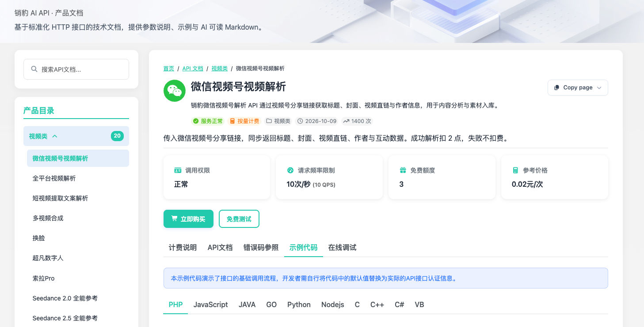Click the 0.02元/次 price value
The width and height of the screenshot is (644, 327).
pos(527,184)
